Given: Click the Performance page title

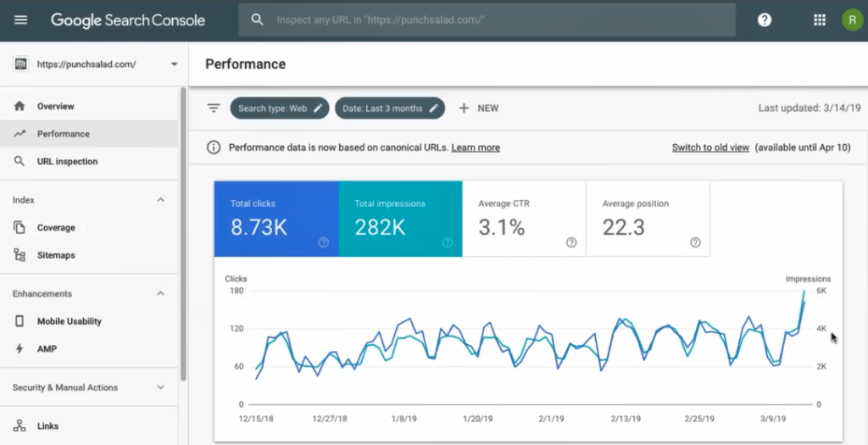Looking at the screenshot, I should [x=245, y=64].
